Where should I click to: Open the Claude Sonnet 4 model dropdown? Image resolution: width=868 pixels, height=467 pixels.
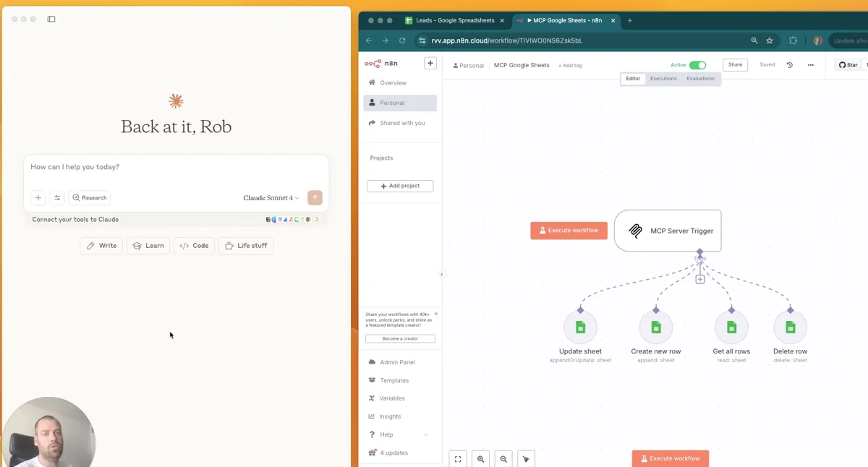pos(271,197)
